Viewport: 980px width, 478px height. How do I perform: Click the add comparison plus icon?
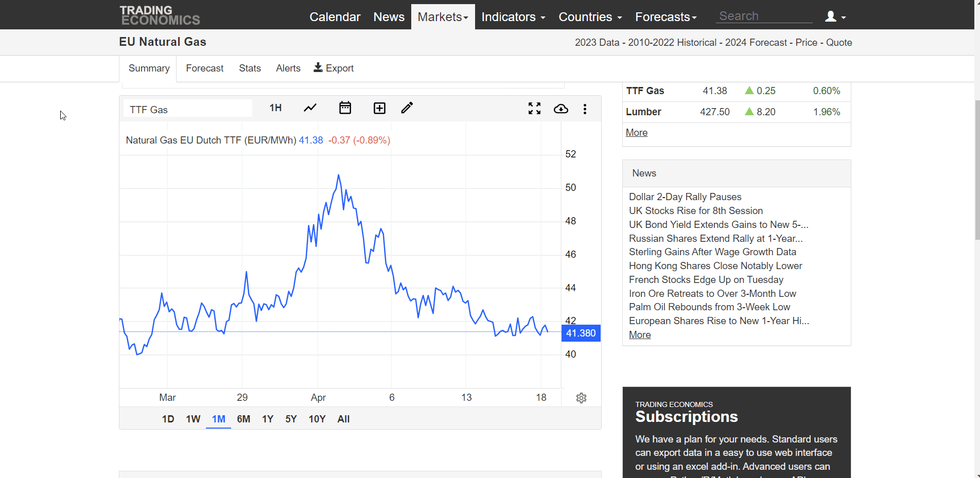point(379,108)
